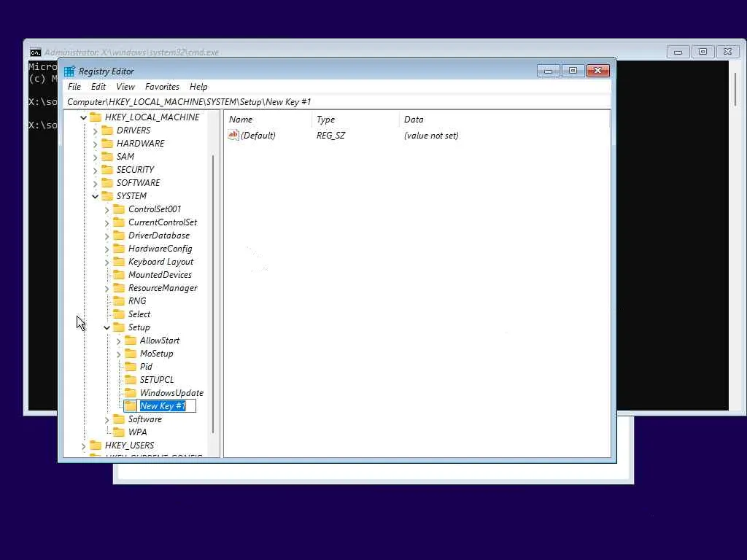Image resolution: width=747 pixels, height=560 pixels.
Task: Expand the Keyboard Layout key
Action: [x=107, y=262]
